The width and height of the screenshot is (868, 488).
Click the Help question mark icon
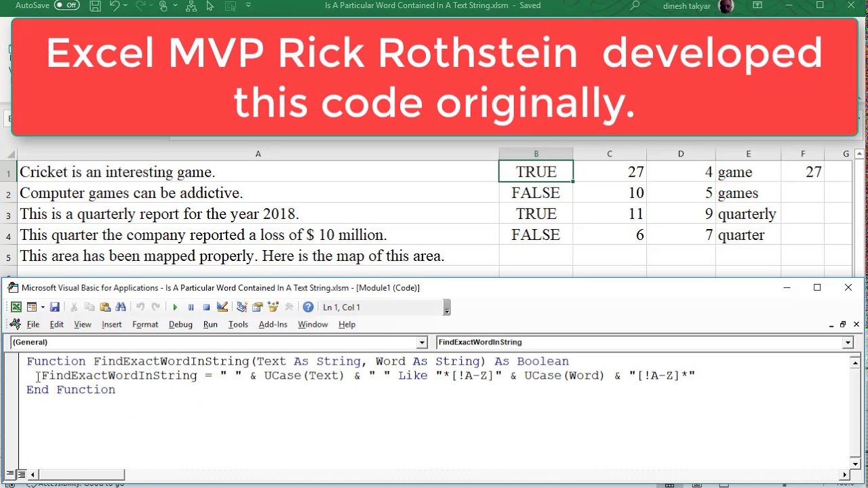coord(308,307)
